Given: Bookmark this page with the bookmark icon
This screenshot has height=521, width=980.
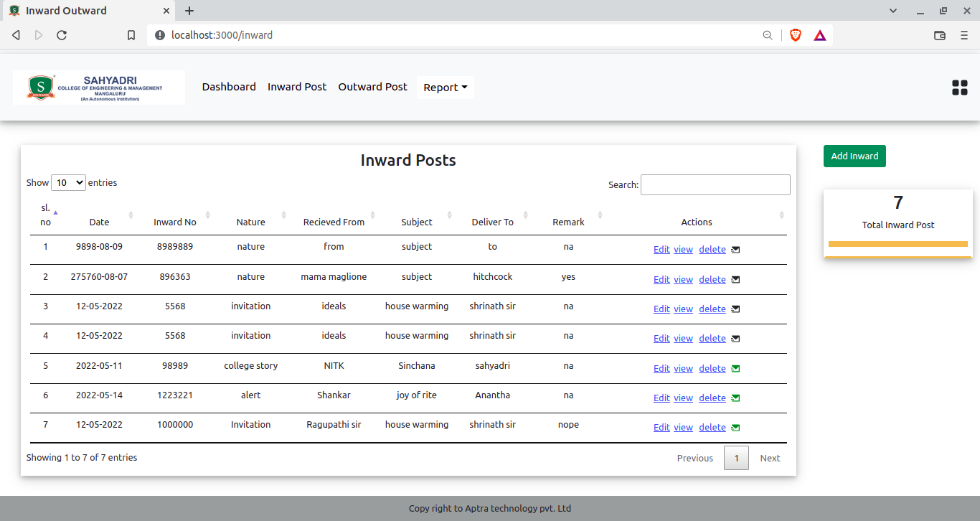Looking at the screenshot, I should coord(131,35).
